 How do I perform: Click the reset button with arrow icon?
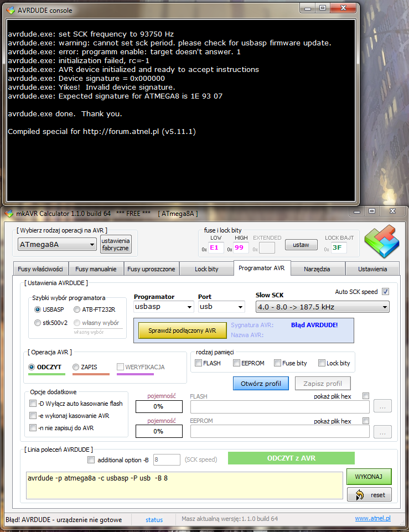tap(369, 495)
